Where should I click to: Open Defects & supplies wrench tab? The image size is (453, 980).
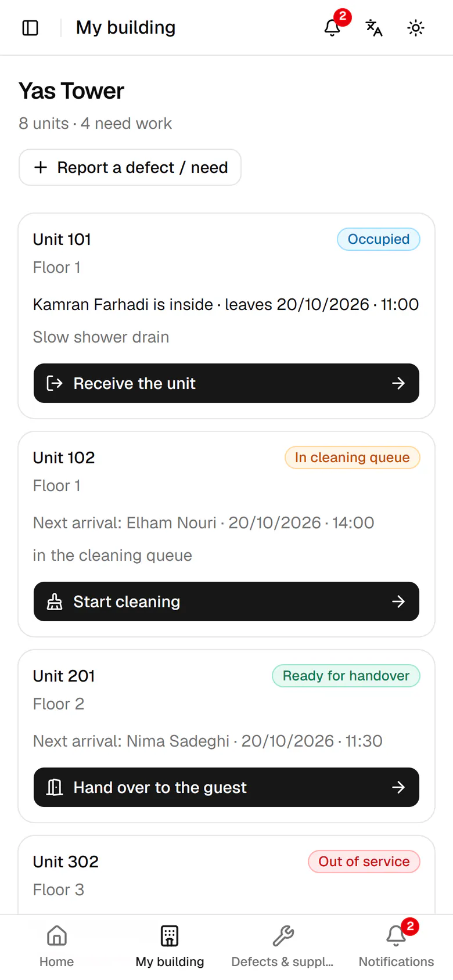[x=283, y=936]
